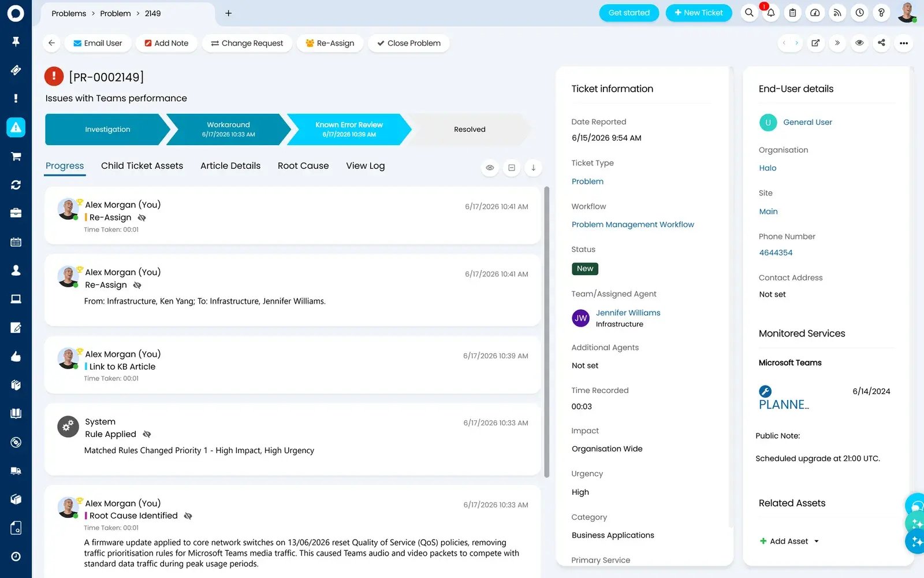
Task: Open the calendar icon in left sidebar
Action: click(16, 242)
